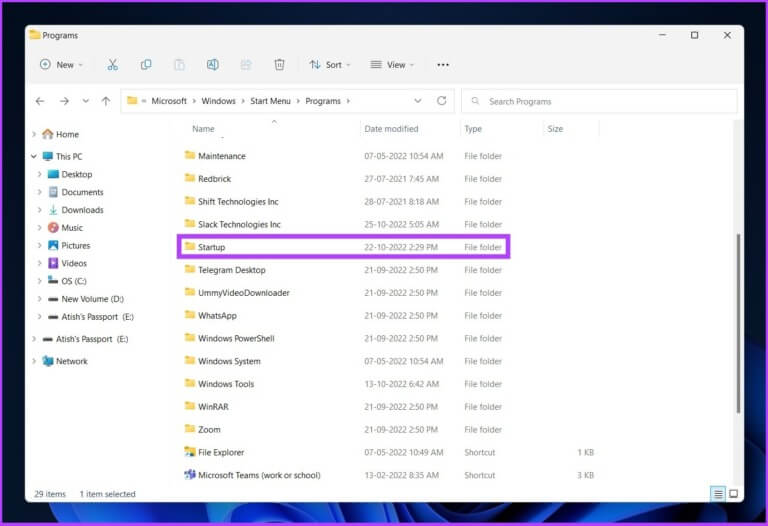Expand the New Volume (D:) node
768x526 pixels.
tap(40, 299)
